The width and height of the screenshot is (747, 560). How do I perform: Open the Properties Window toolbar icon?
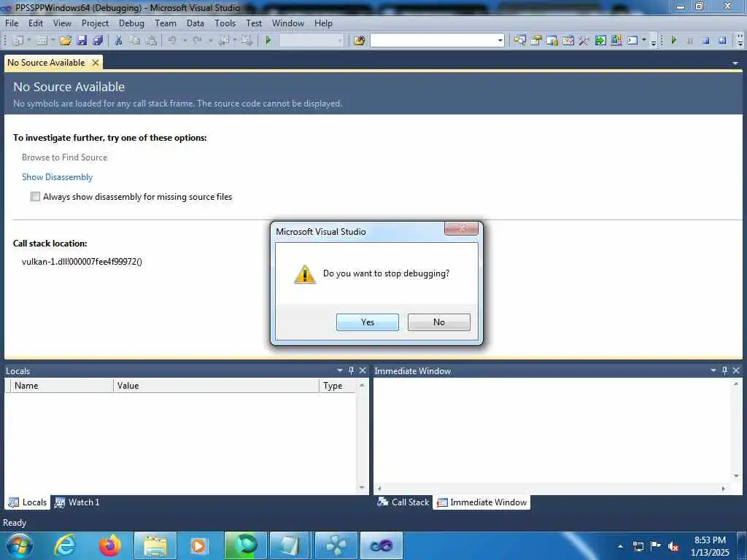tap(536, 41)
